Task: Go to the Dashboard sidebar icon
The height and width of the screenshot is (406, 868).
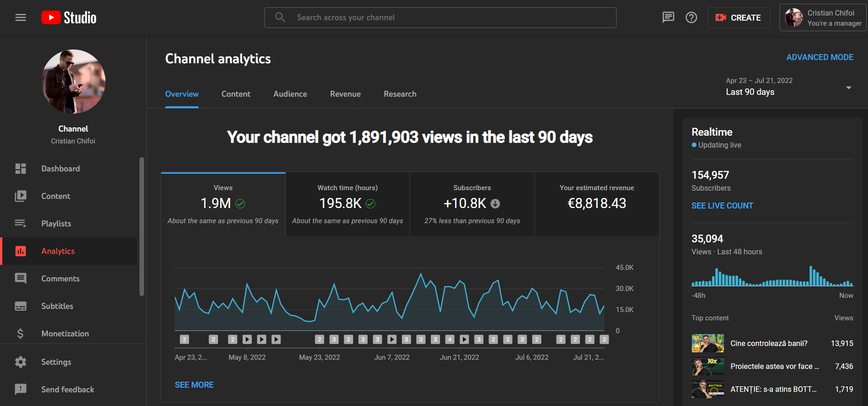Action: pos(21,169)
